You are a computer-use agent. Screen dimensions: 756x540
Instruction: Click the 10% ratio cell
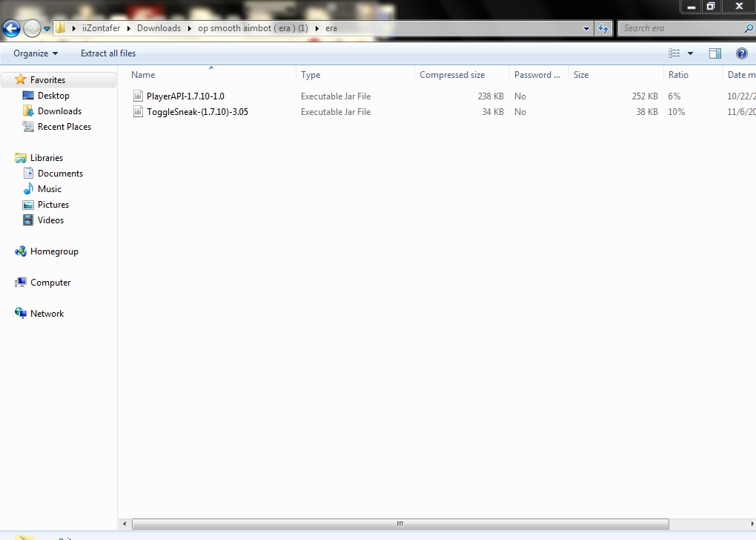pos(676,111)
